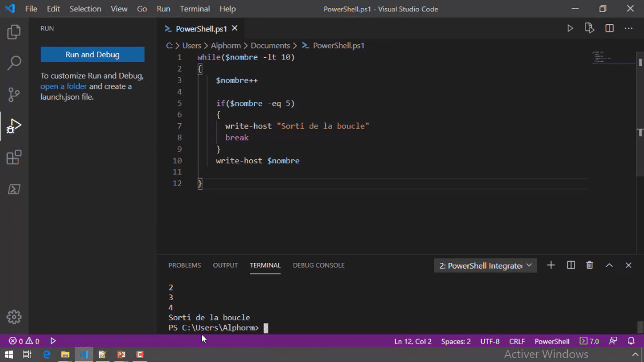Run the PowerShell script with the Run button
Viewport: 644px width, 362px height.
click(570, 27)
